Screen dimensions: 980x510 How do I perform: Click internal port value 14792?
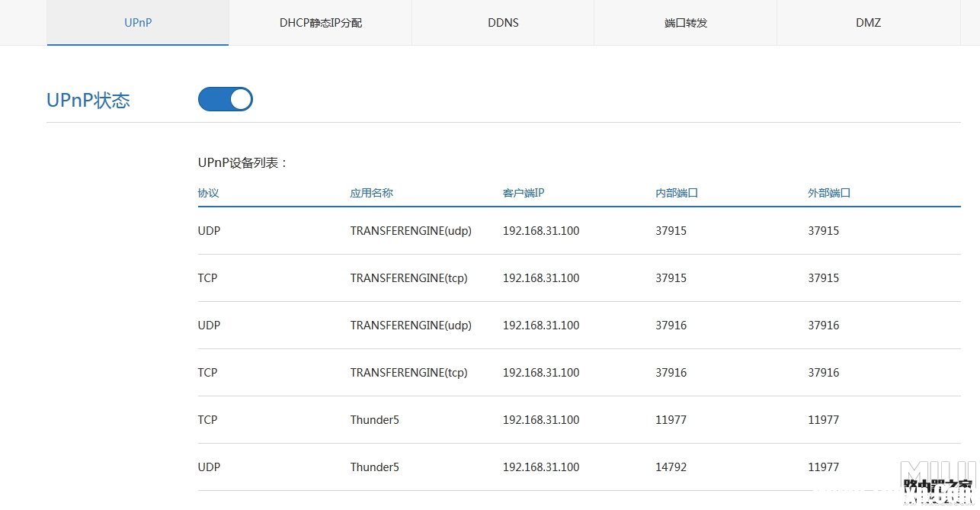pos(671,467)
